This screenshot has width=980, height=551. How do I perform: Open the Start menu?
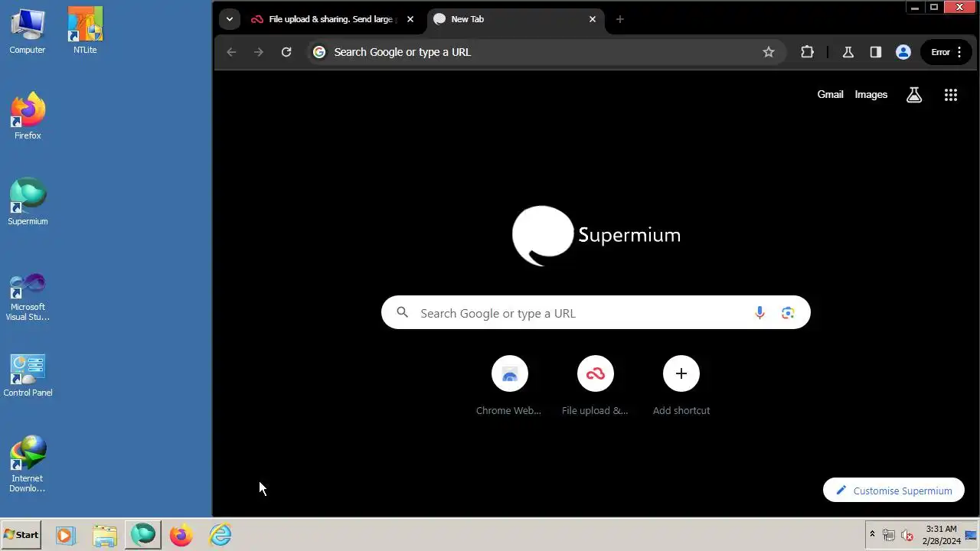tap(21, 535)
